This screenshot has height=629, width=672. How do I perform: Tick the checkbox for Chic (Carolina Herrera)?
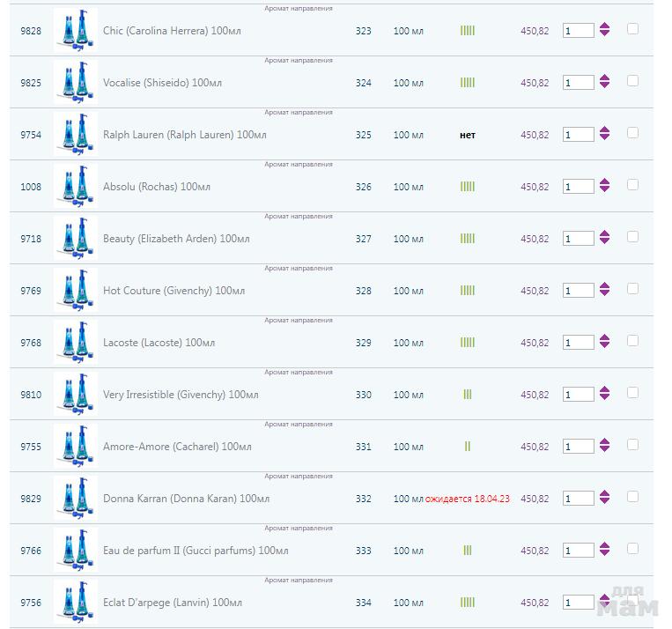tap(632, 29)
